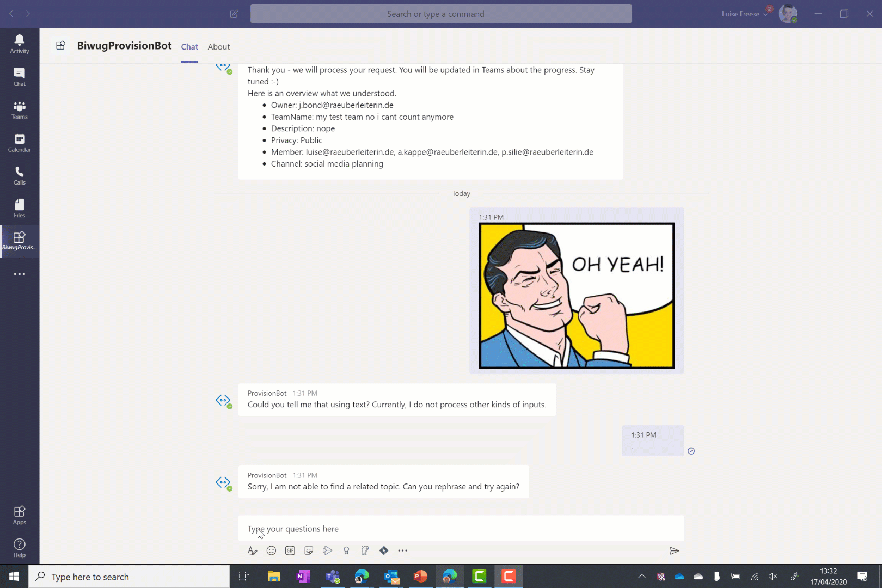The height and width of the screenshot is (588, 882).
Task: Open Luise Freese account dropdown
Action: [x=744, y=14]
